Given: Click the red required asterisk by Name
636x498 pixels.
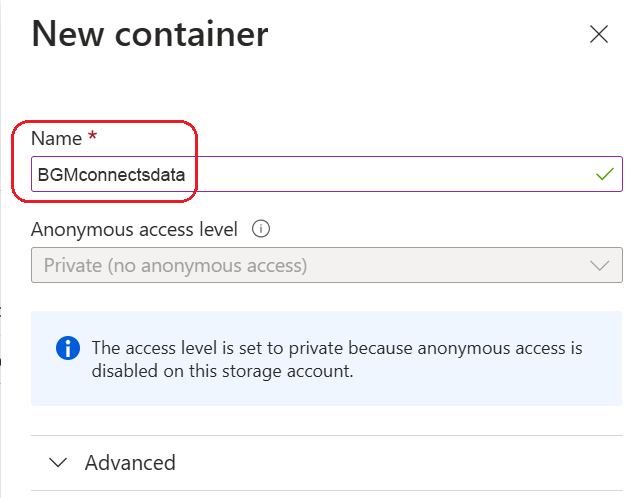Looking at the screenshot, I should [x=92, y=138].
